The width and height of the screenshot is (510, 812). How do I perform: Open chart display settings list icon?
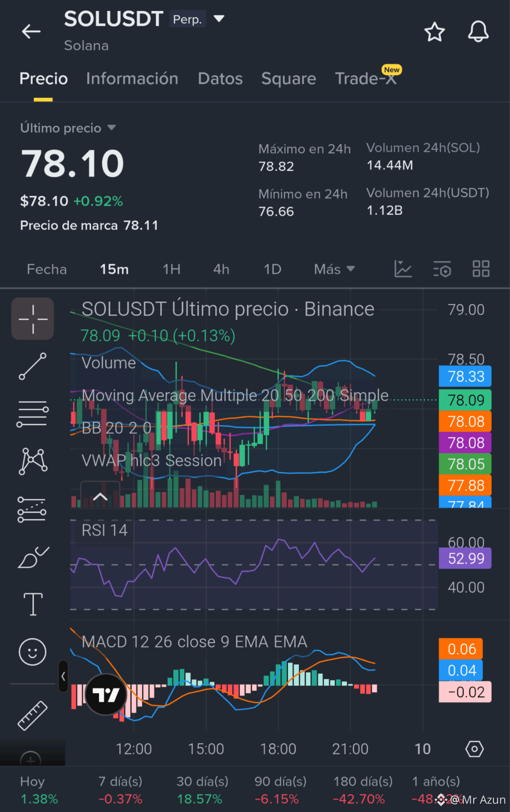point(442,269)
